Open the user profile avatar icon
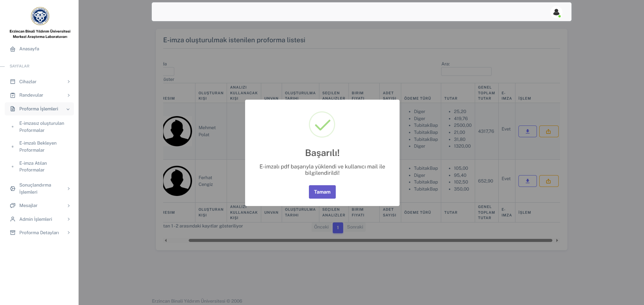Viewport: 644px width, 305px height. click(x=556, y=12)
